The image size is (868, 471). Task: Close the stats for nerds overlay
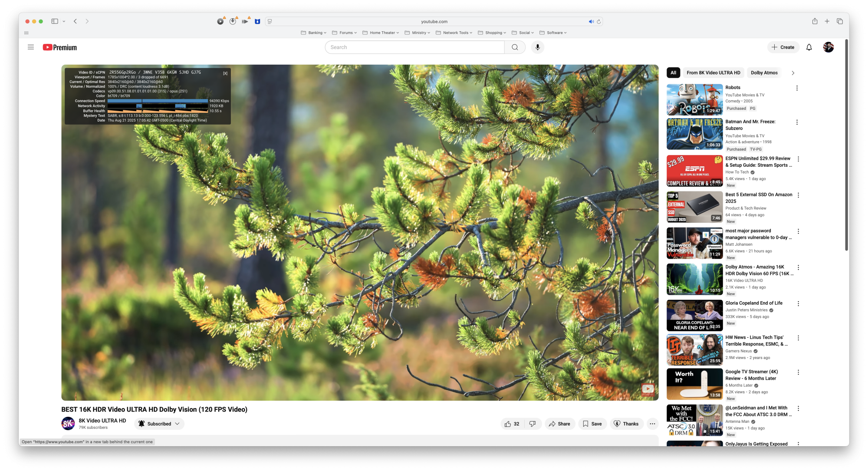click(225, 73)
